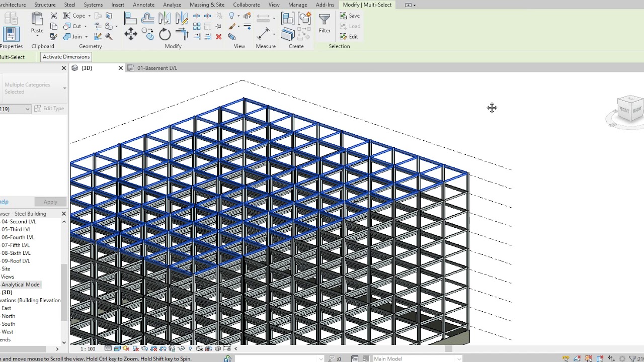The width and height of the screenshot is (644, 362).
Task: Click the project browser vertical scrollbar
Action: pos(64,292)
